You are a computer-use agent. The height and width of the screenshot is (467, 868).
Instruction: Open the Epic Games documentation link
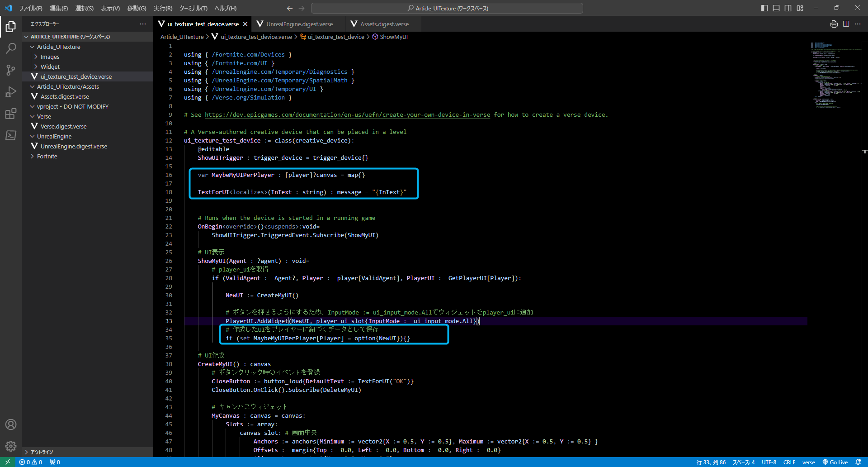point(347,115)
